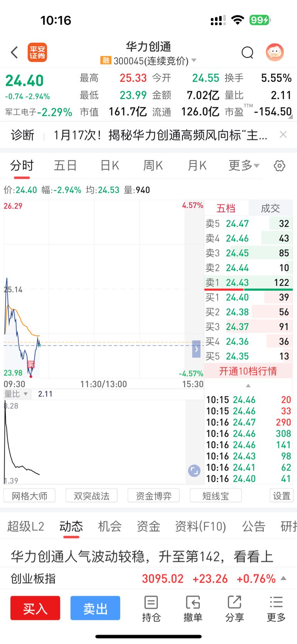The height and width of the screenshot is (644, 297).
Task: Select the 五档 order book tab
Action: point(226,208)
